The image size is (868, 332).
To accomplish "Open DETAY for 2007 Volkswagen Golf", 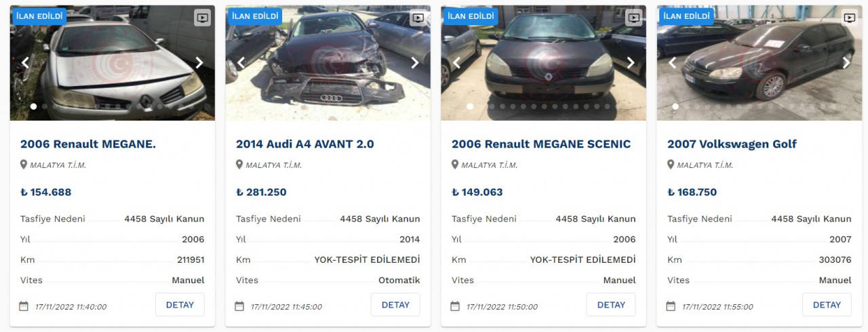I will coord(827,305).
